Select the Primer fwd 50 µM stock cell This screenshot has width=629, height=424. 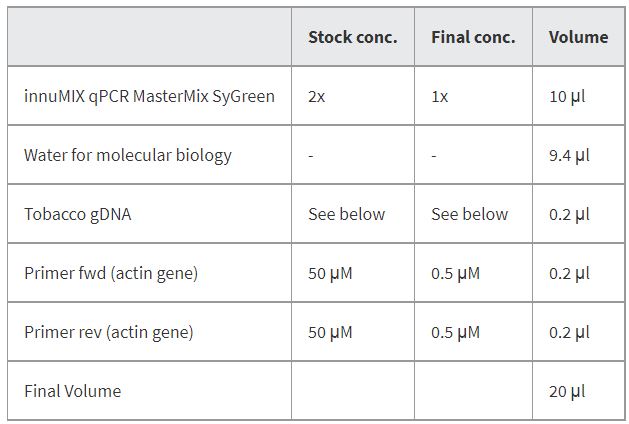[330, 273]
